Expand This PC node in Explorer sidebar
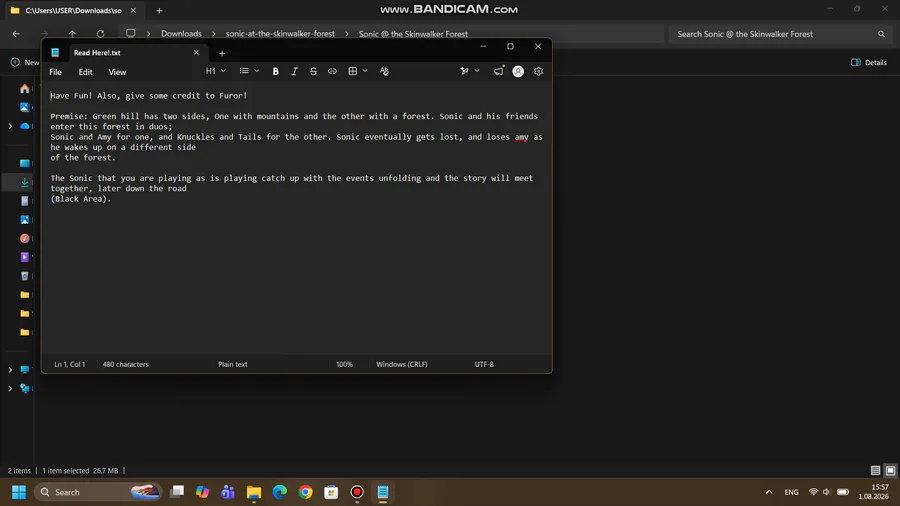Image resolution: width=900 pixels, height=506 pixels. click(10, 369)
